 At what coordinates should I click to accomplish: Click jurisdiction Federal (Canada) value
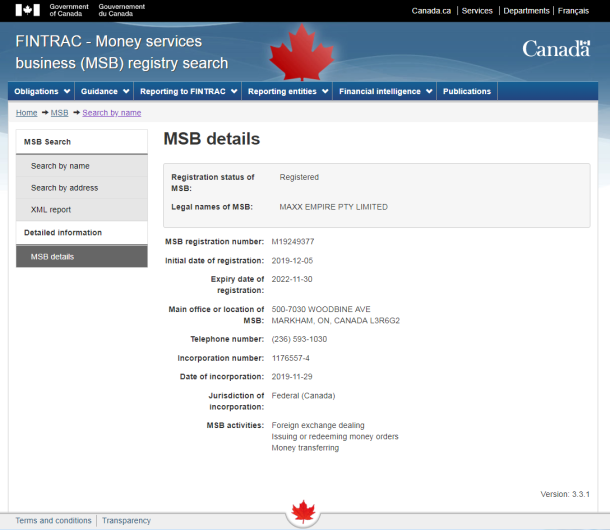[x=303, y=396]
